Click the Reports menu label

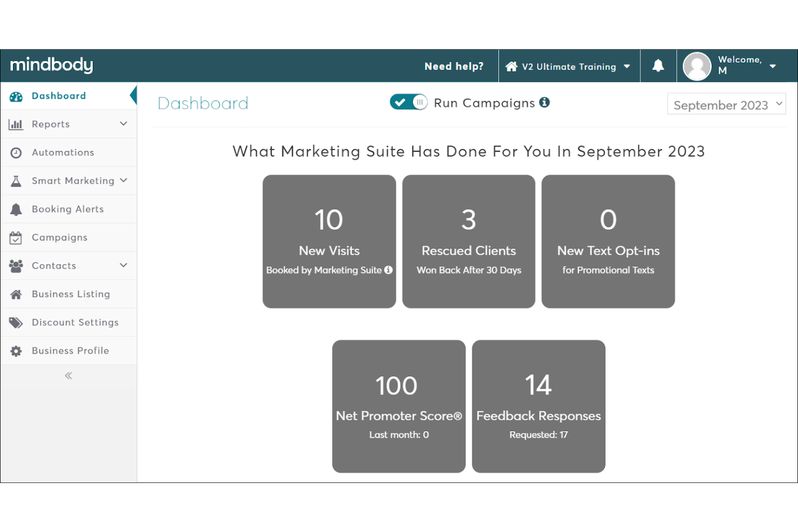[51, 125]
